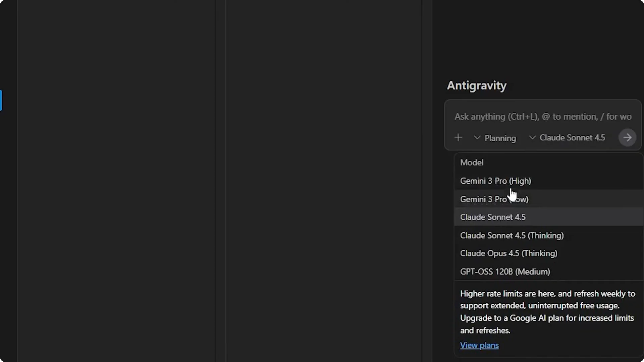Choose GPT-OSS 120B (Medium) model
The image size is (644, 362).
pyautogui.click(x=505, y=272)
